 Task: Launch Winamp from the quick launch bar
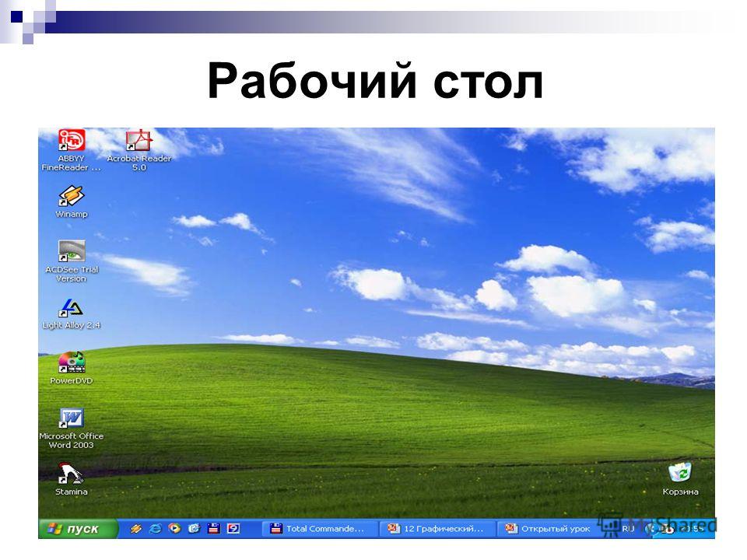[136, 528]
